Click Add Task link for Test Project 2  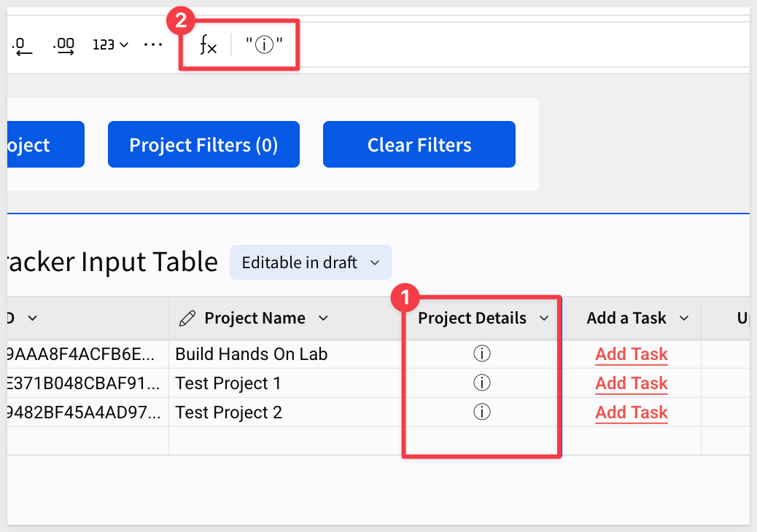pos(631,412)
